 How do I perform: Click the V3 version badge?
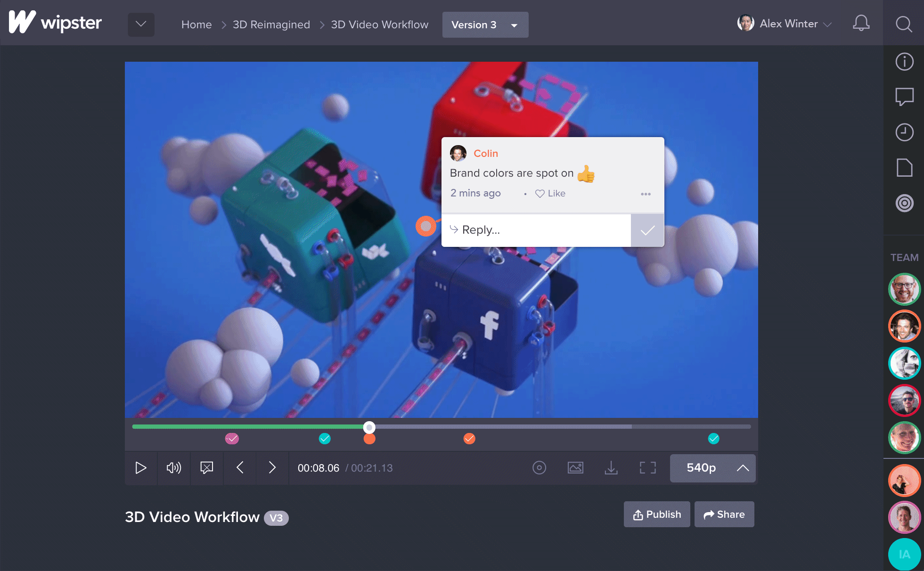276,518
